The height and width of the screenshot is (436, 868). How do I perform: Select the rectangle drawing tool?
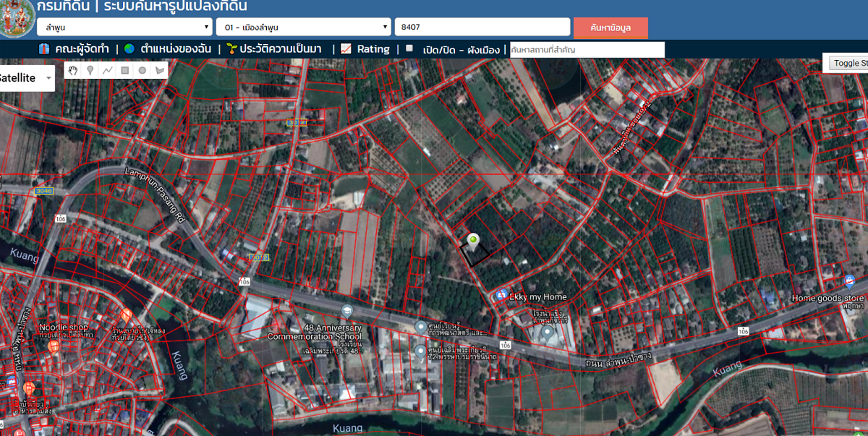[x=125, y=70]
